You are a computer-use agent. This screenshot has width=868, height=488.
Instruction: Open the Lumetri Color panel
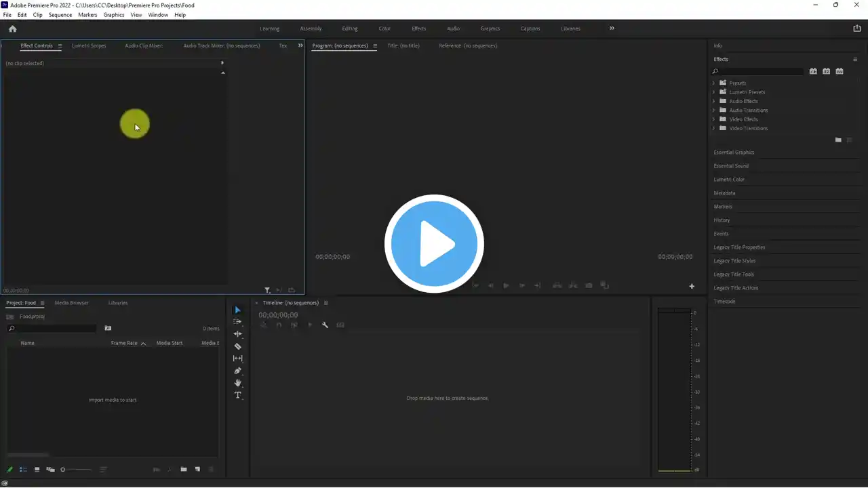point(729,180)
